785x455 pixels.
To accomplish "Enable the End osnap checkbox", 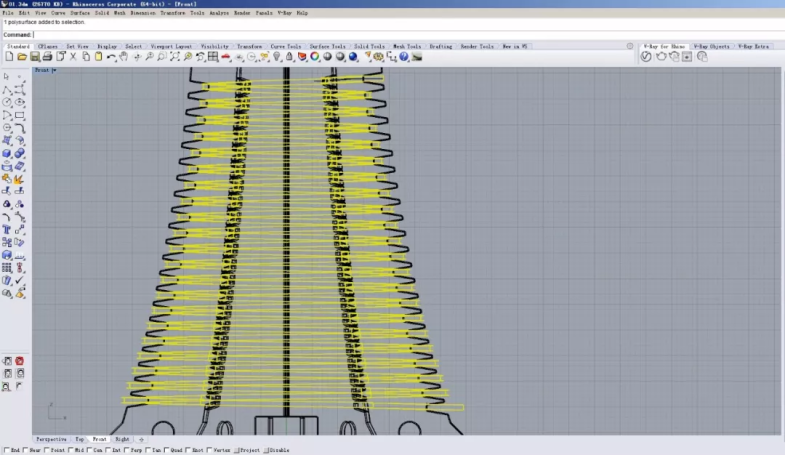I will [5, 450].
